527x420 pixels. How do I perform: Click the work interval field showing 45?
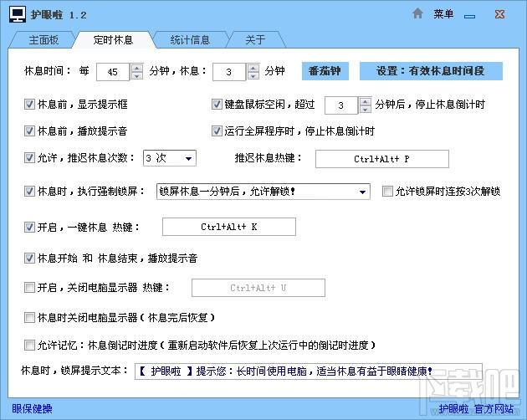click(x=113, y=72)
